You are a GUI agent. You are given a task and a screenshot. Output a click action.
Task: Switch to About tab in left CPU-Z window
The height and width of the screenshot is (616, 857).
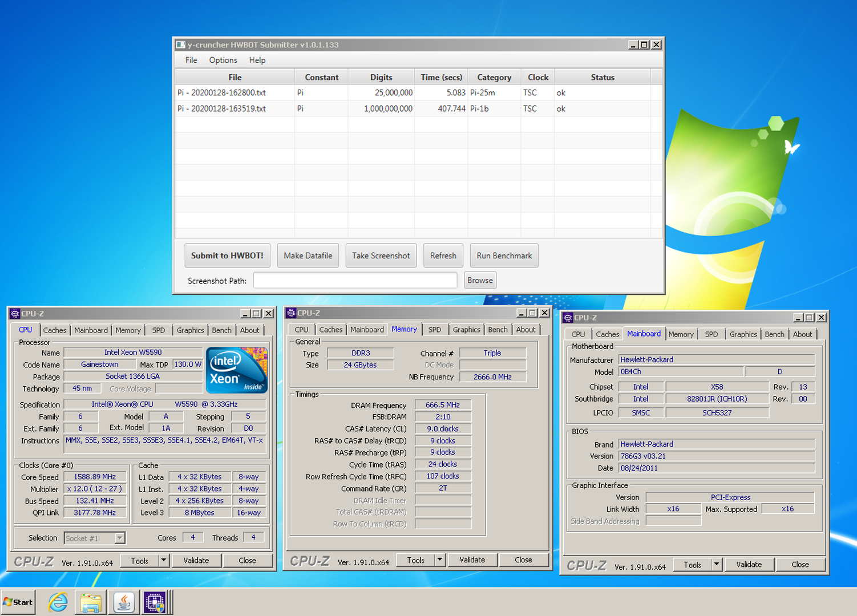(x=249, y=330)
